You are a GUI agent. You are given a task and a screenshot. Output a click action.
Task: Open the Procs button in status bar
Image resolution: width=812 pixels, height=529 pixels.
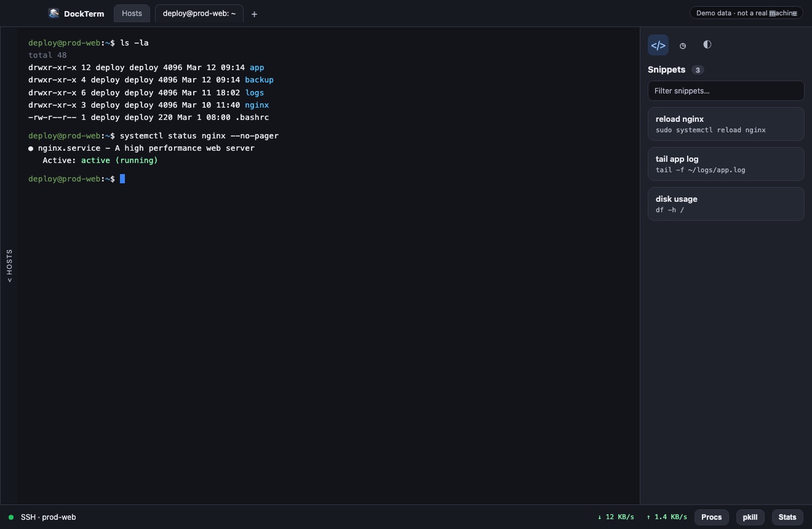pos(712,517)
